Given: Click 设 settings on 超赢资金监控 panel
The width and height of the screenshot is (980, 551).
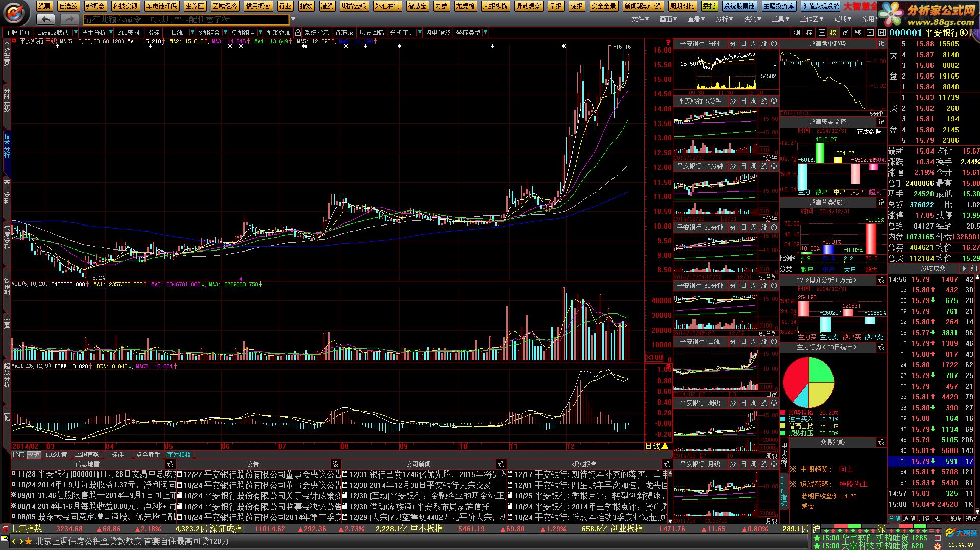Looking at the screenshot, I should point(881,122).
